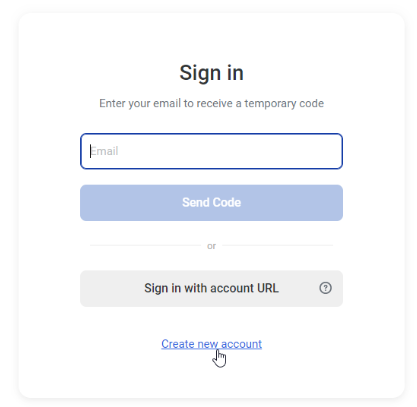Focus the Email input field
Screen dimensions: 417x407
(211, 151)
